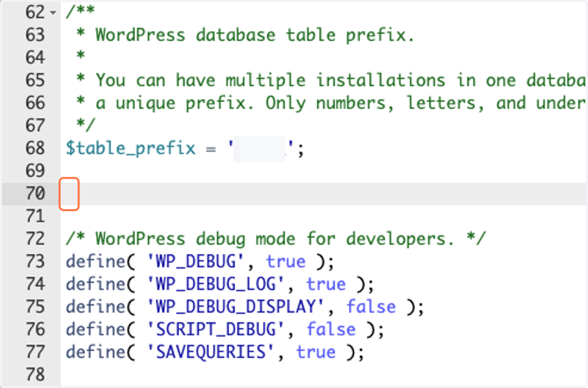The width and height of the screenshot is (588, 388).
Task: Click the comment 'WordPress database table prefix.'
Action: coord(255,35)
